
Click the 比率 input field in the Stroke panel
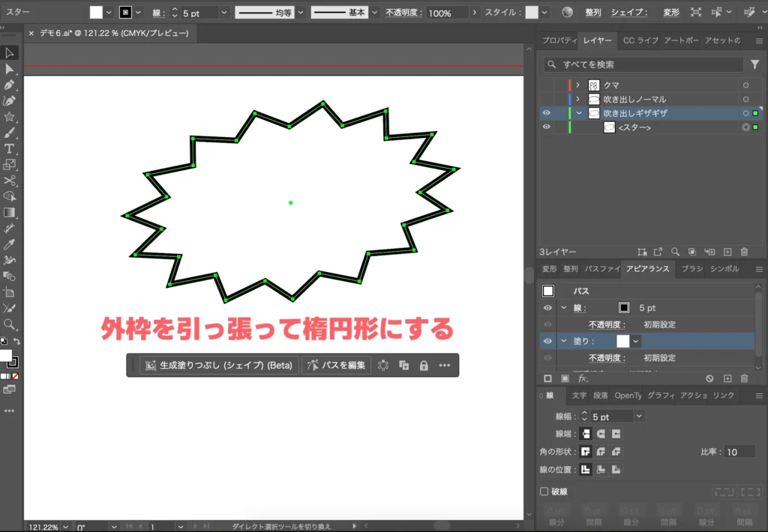[739, 451]
